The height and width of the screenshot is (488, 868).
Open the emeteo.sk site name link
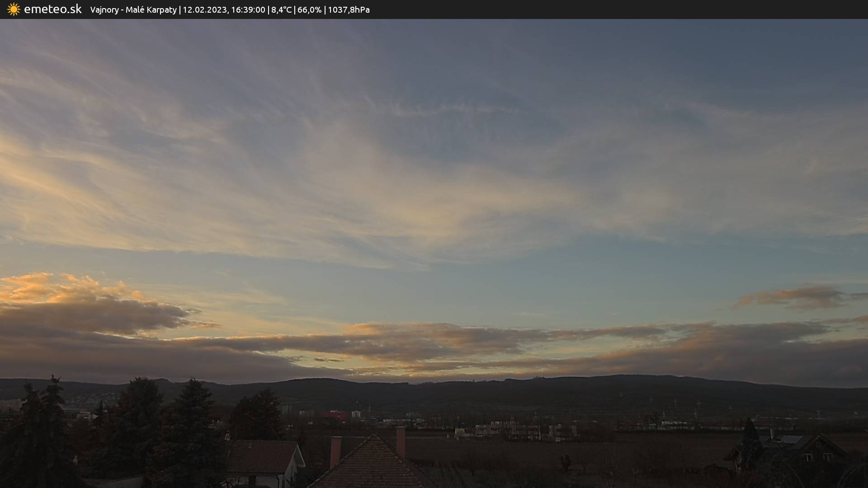tap(53, 9)
